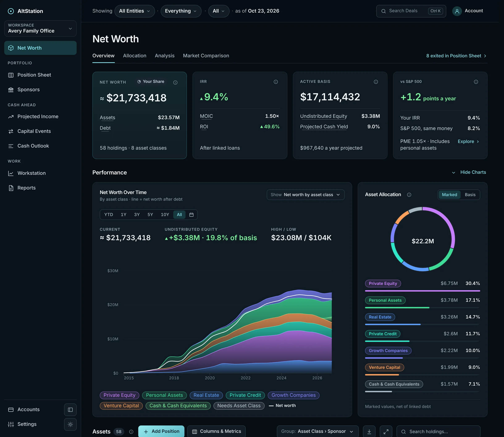
Task: Click the Account avatar icon
Action: [457, 11]
